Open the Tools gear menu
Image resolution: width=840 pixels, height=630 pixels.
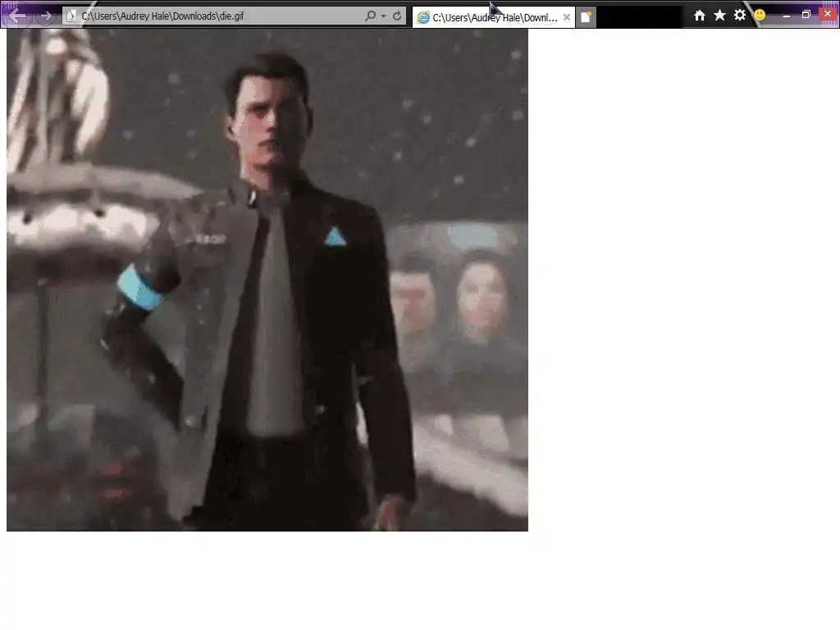[x=740, y=15]
